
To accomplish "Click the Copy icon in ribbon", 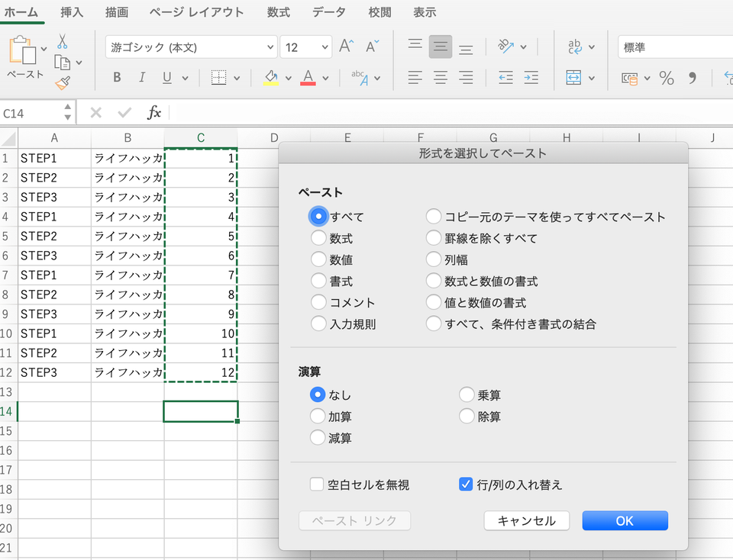I will click(62, 62).
